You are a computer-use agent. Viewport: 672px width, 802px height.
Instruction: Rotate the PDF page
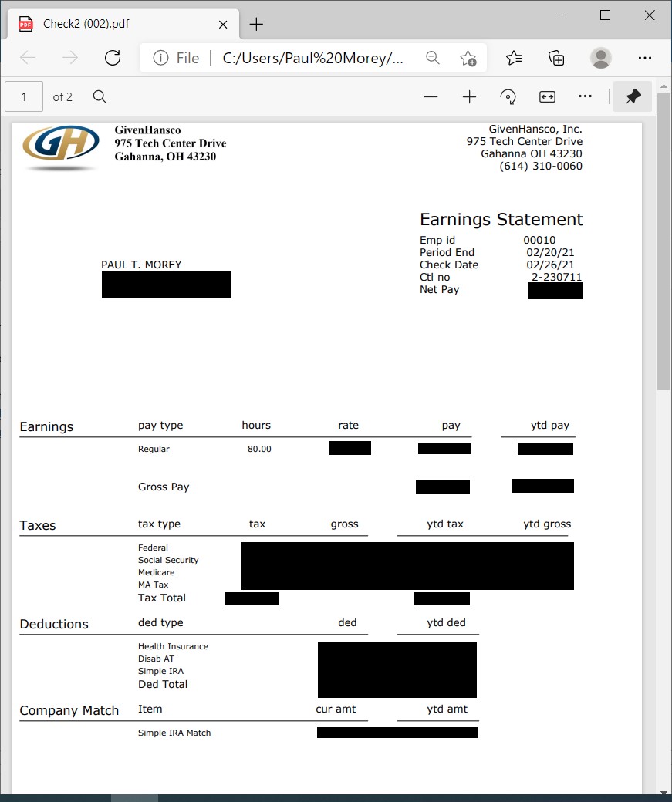click(x=508, y=96)
